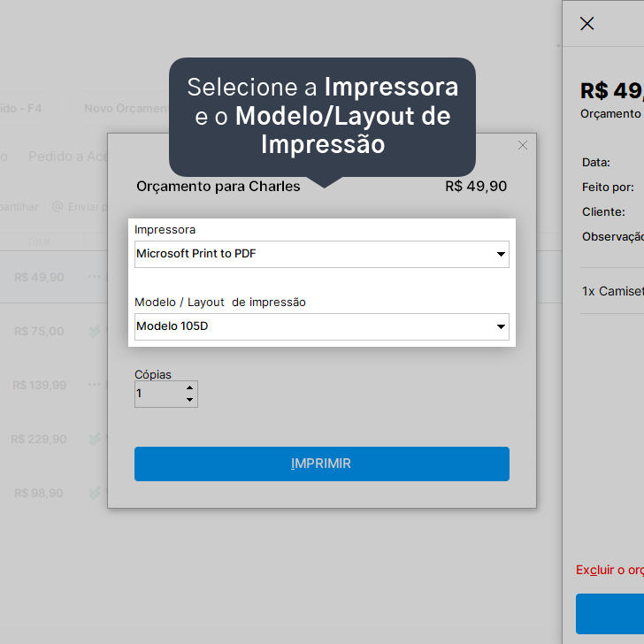
Task: Select the R$ 98,90 row in background list
Action: (x=54, y=494)
